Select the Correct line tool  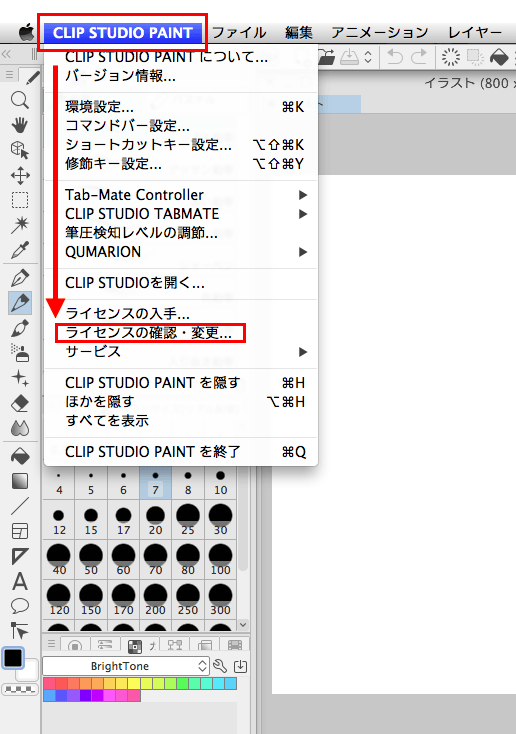(20, 631)
